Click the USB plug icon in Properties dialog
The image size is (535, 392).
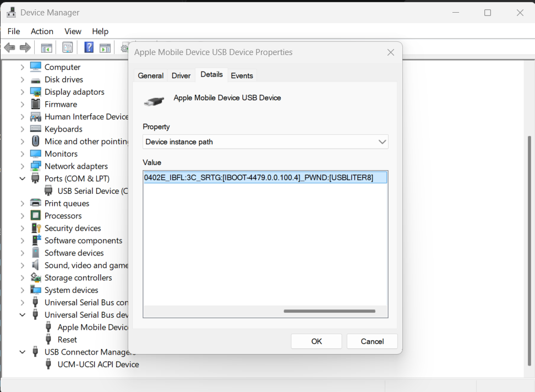click(154, 101)
